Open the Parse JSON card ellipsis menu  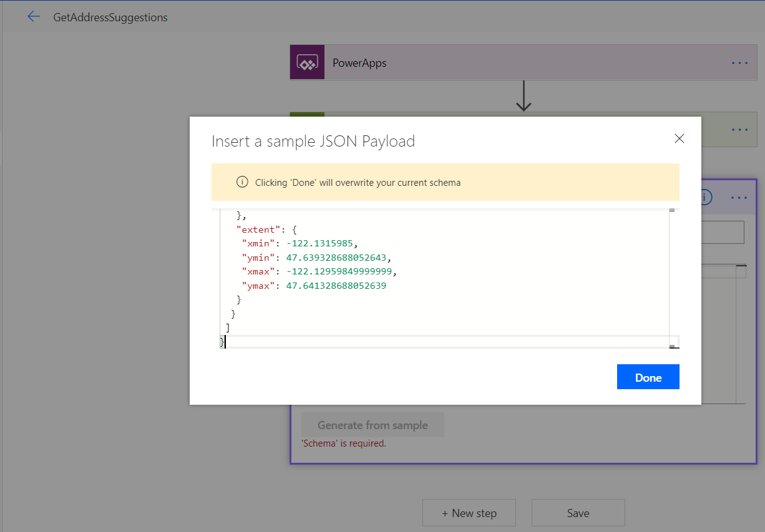pos(738,197)
